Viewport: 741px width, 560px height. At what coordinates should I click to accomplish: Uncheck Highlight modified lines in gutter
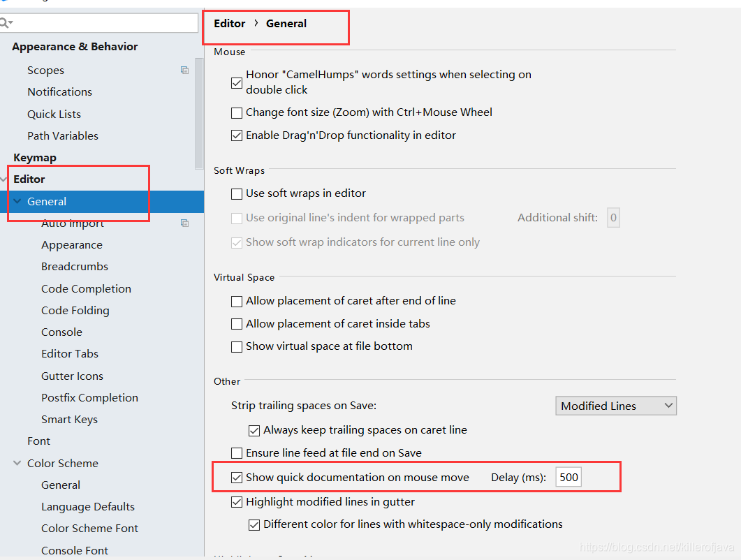tap(237, 501)
